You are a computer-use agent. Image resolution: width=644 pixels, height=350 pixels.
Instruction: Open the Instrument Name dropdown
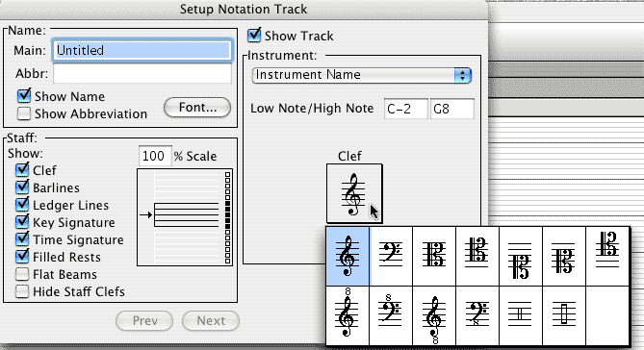click(361, 75)
